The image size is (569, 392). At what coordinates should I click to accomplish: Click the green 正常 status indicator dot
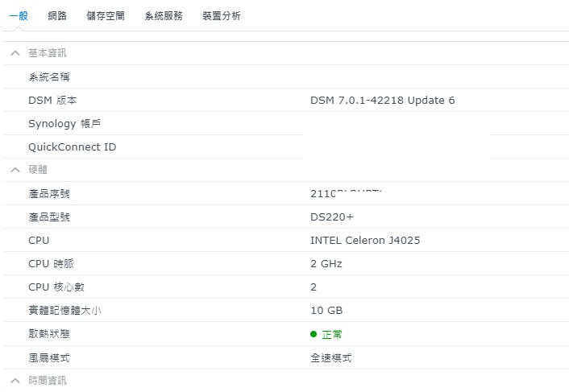[x=314, y=334]
